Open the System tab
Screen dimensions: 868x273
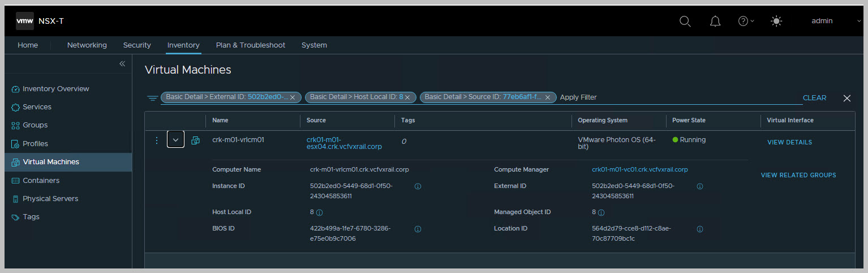pyautogui.click(x=314, y=45)
